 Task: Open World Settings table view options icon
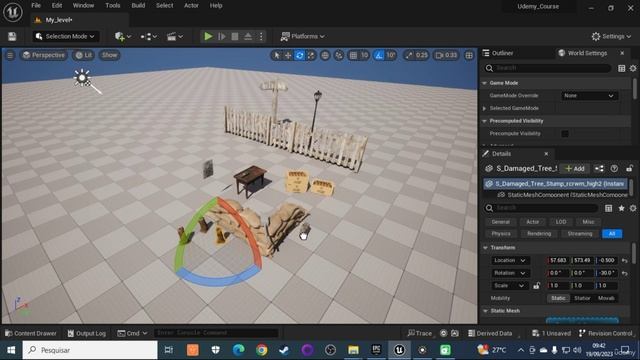pos(621,68)
